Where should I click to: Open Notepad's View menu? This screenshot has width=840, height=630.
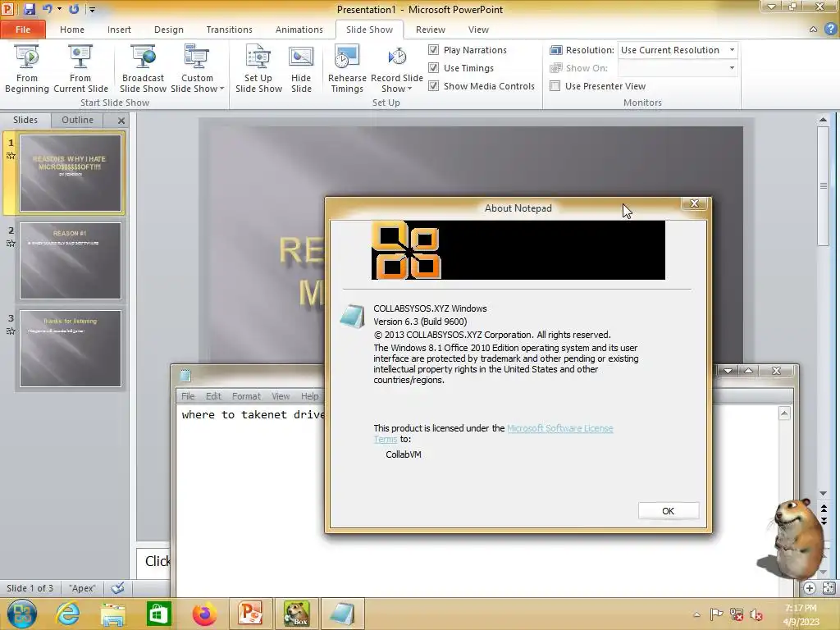[x=281, y=396]
